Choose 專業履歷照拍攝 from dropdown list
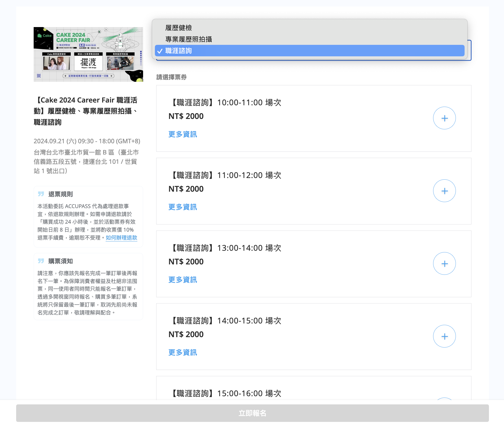Viewport: 504px width, 426px height. click(189, 39)
